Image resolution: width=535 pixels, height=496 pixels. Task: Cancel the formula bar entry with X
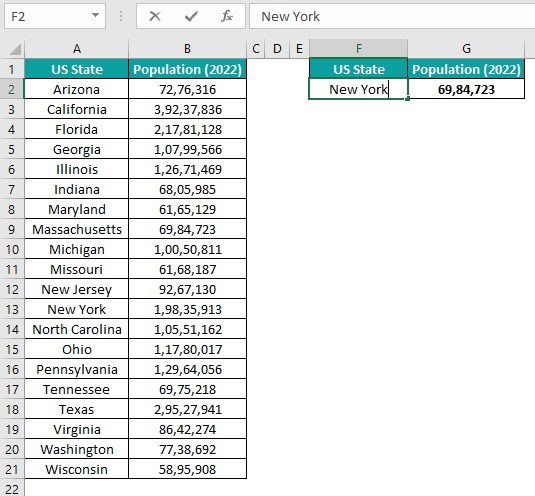click(x=155, y=16)
